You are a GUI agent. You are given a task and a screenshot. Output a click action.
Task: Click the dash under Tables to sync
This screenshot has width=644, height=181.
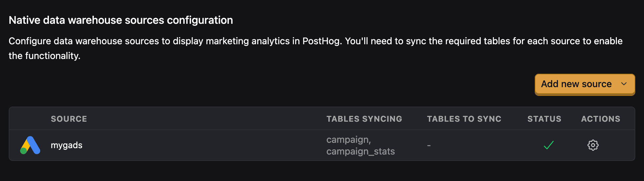coord(429,145)
